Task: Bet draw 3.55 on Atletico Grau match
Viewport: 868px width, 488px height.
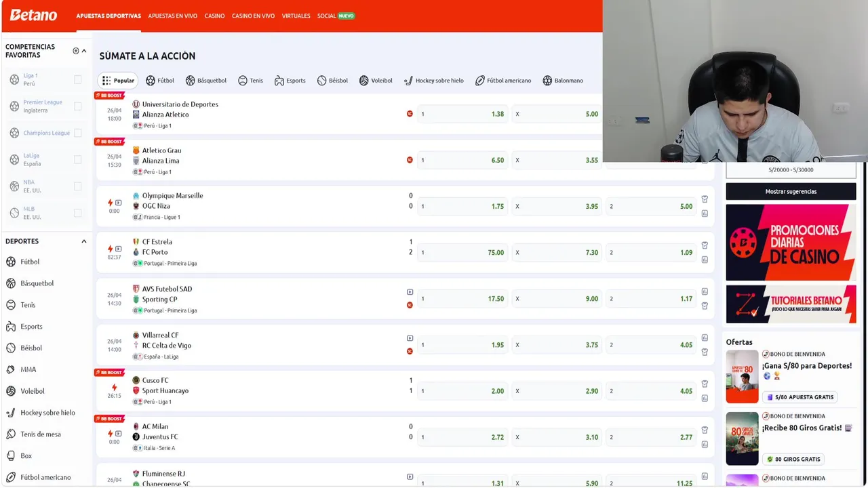Action: click(x=557, y=161)
